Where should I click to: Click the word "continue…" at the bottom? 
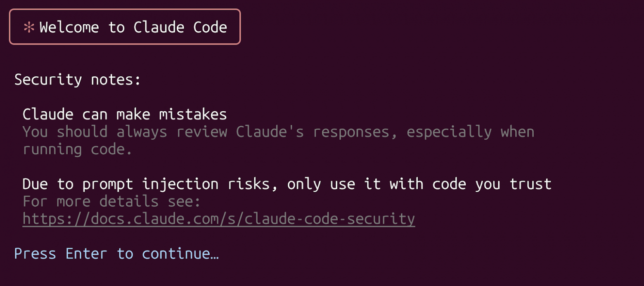click(x=180, y=254)
